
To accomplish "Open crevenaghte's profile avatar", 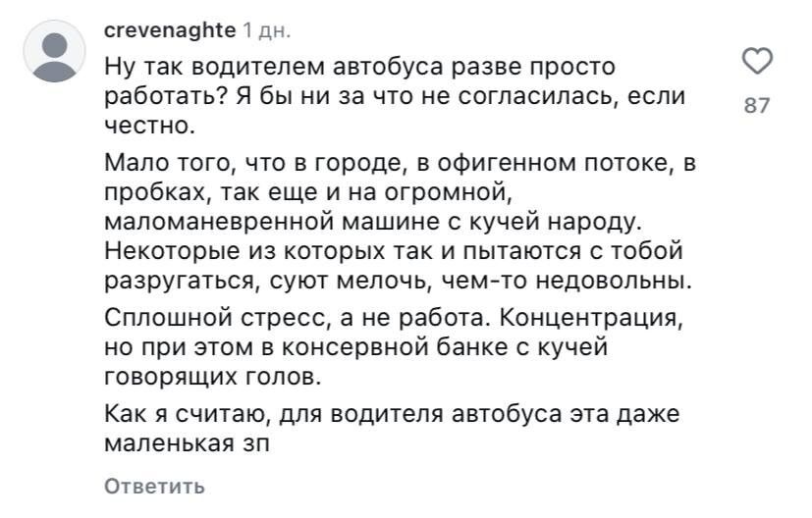I will coord(54,51).
